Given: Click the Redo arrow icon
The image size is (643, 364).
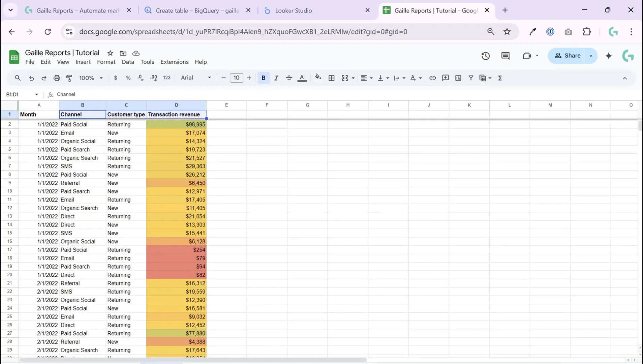Looking at the screenshot, I should [x=44, y=78].
